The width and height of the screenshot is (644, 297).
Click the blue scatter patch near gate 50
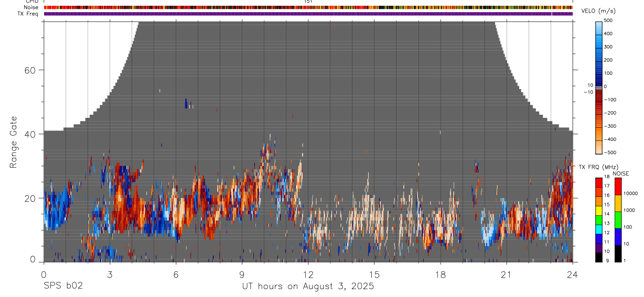[187, 103]
